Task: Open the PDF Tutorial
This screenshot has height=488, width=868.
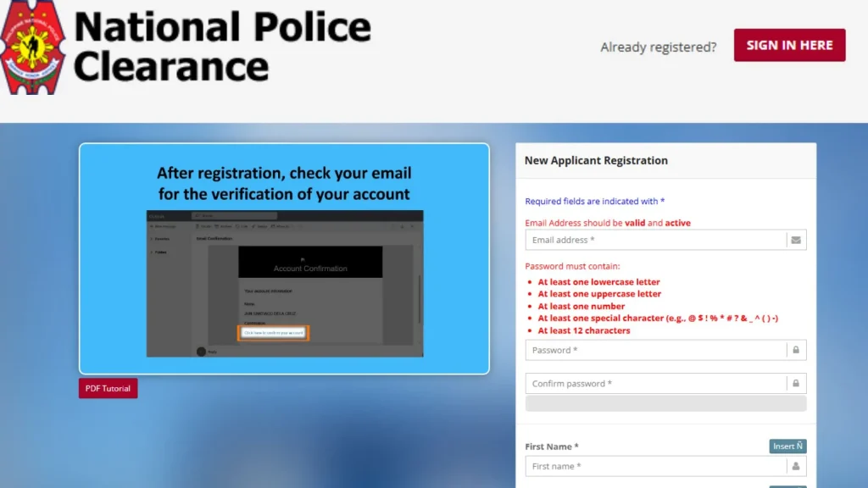Action: pos(108,388)
